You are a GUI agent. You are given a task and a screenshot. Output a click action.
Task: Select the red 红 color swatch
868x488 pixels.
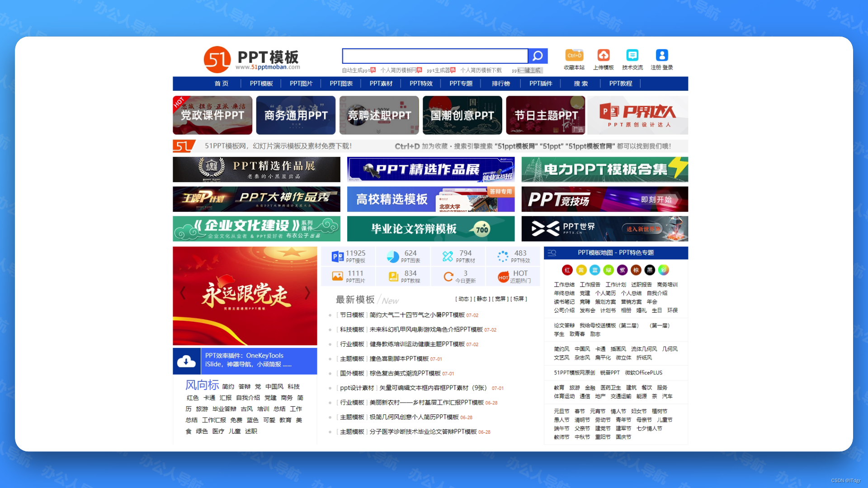[x=567, y=270]
